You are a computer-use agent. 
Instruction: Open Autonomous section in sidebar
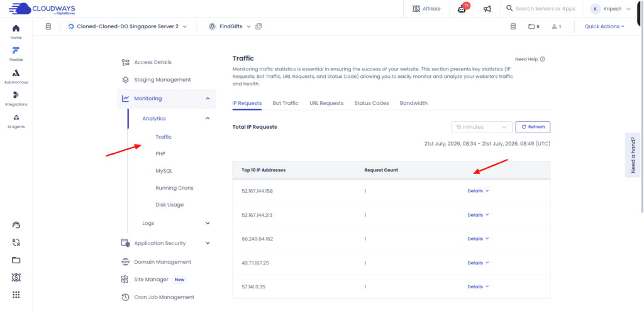(16, 76)
